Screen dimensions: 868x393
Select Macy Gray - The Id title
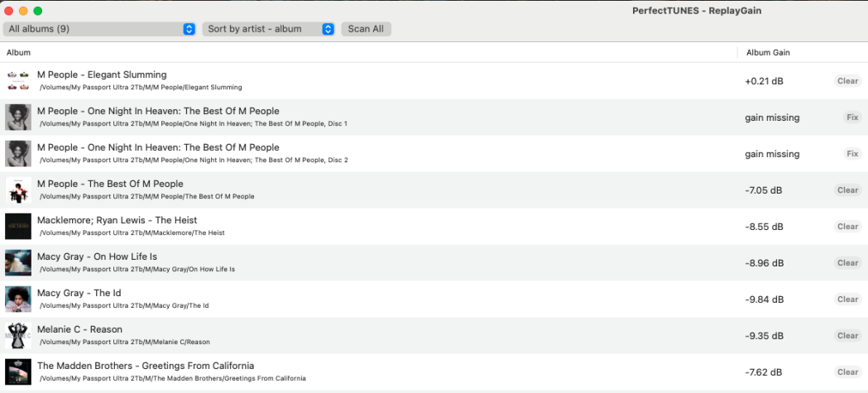coord(79,293)
